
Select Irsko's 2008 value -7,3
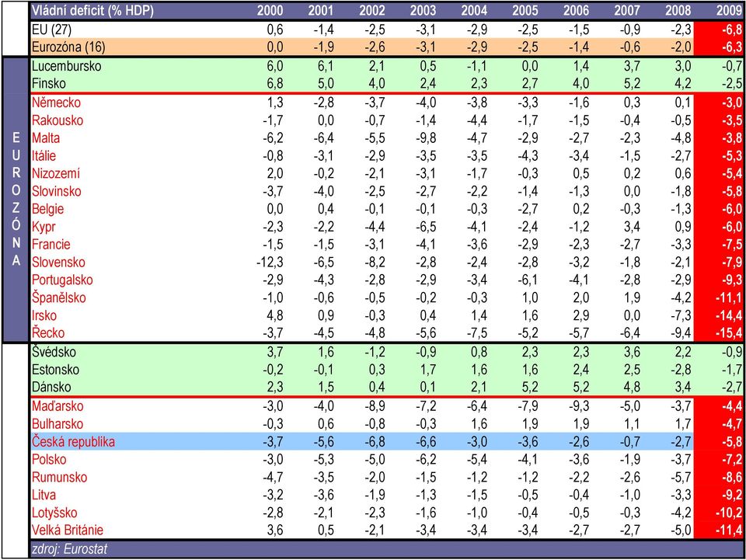pyautogui.click(x=681, y=315)
